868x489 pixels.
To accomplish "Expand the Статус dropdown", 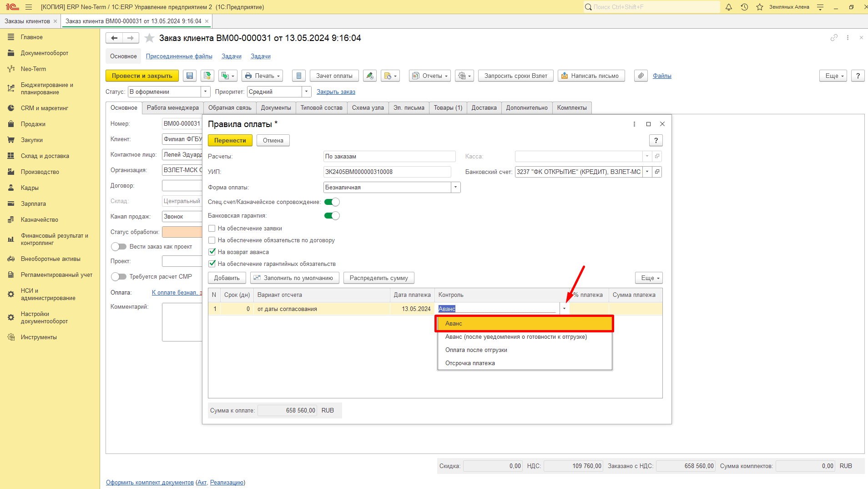I will click(205, 92).
